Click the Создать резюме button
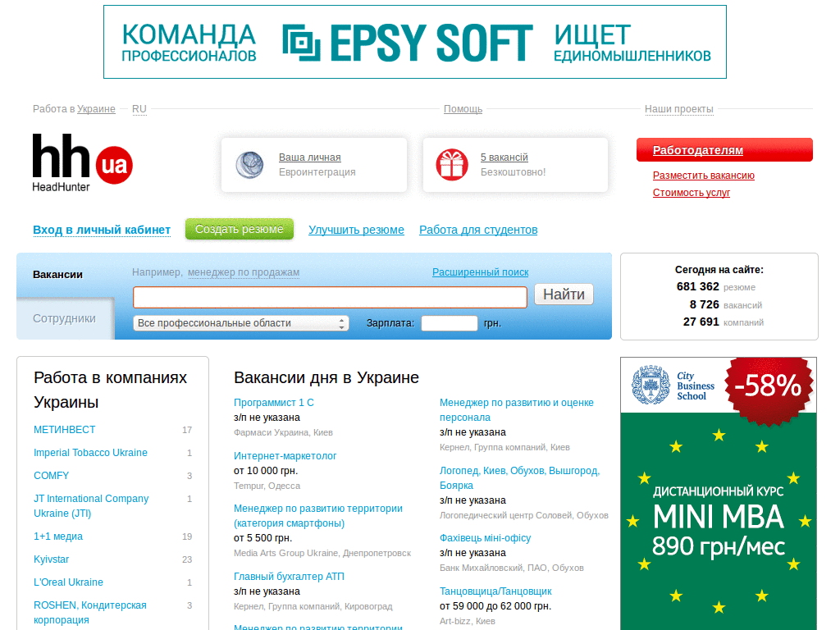840x630 pixels. tap(240, 229)
